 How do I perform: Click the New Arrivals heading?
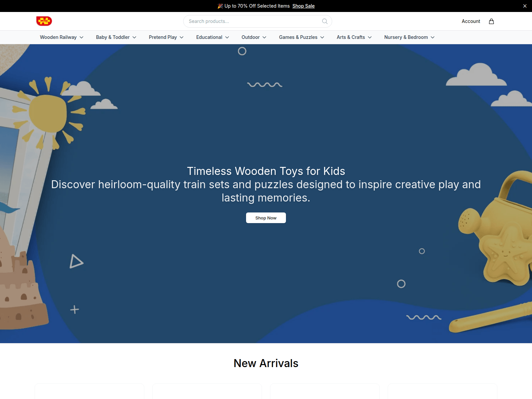(266, 363)
